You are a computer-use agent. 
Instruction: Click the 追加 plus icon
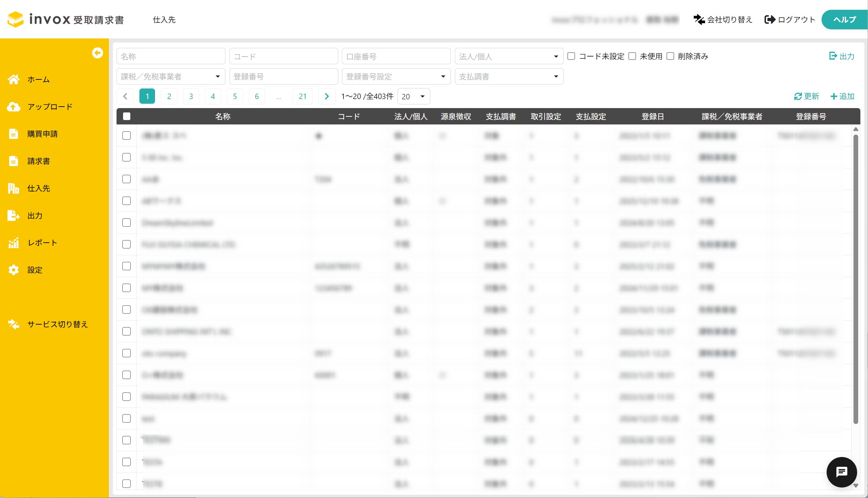click(834, 96)
